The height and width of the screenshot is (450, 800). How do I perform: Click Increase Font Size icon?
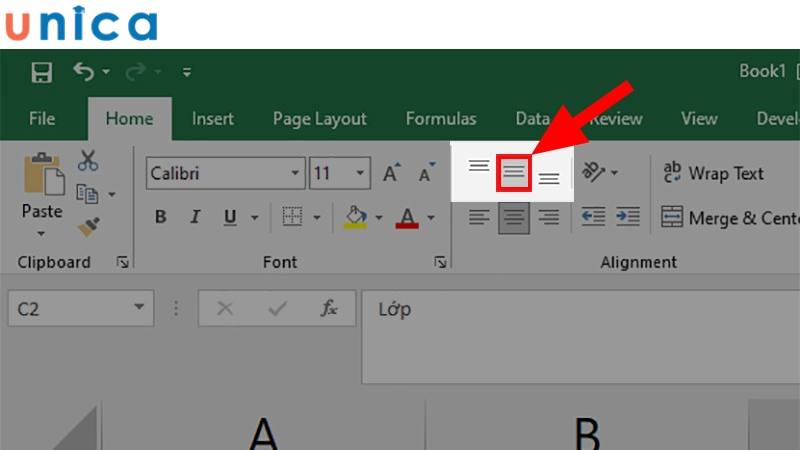pos(392,173)
